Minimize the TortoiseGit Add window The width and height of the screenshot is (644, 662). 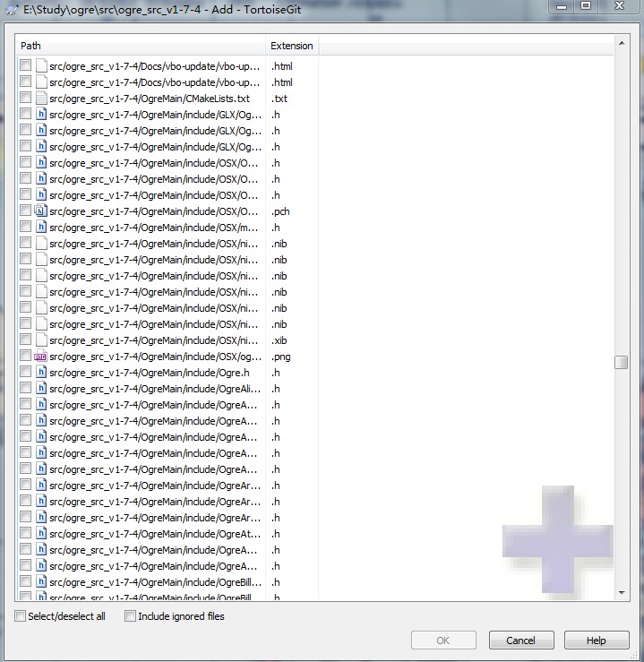coord(562,6)
